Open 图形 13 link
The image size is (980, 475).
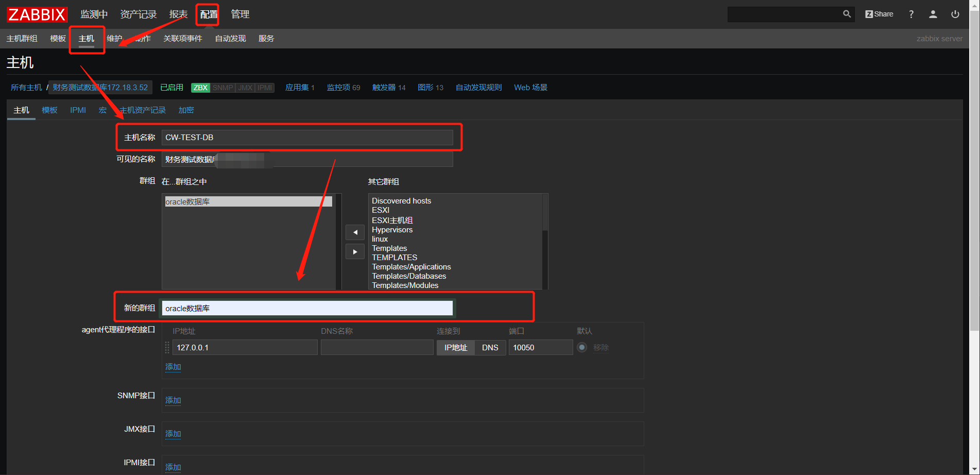(x=431, y=88)
